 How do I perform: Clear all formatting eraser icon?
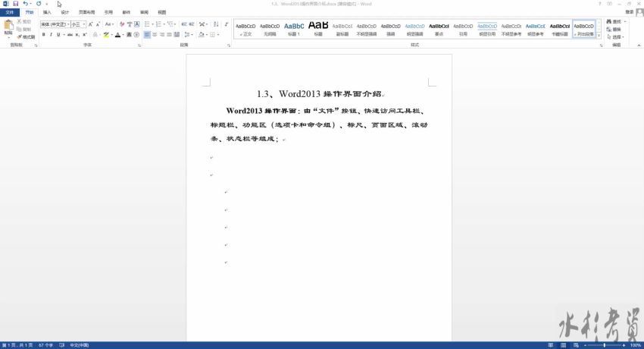(x=122, y=25)
